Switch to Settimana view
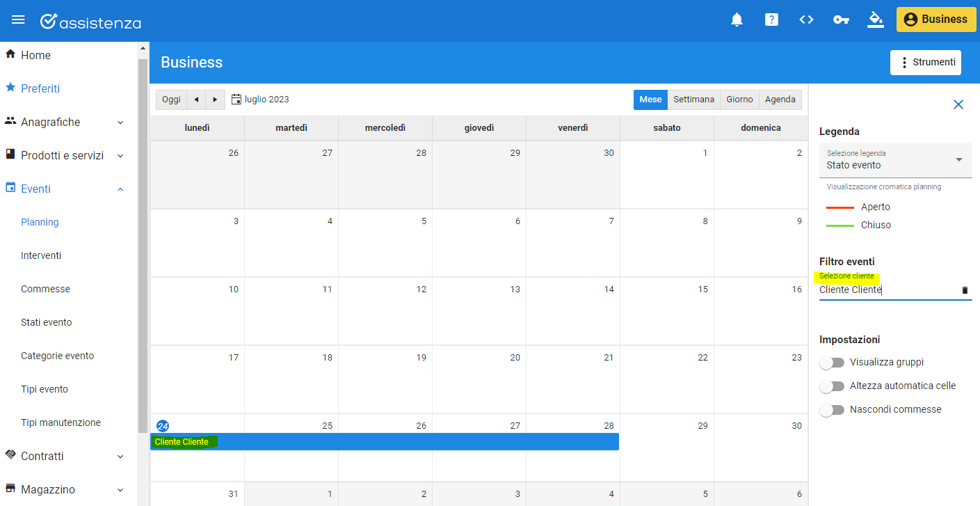This screenshot has width=980, height=506. 693,100
